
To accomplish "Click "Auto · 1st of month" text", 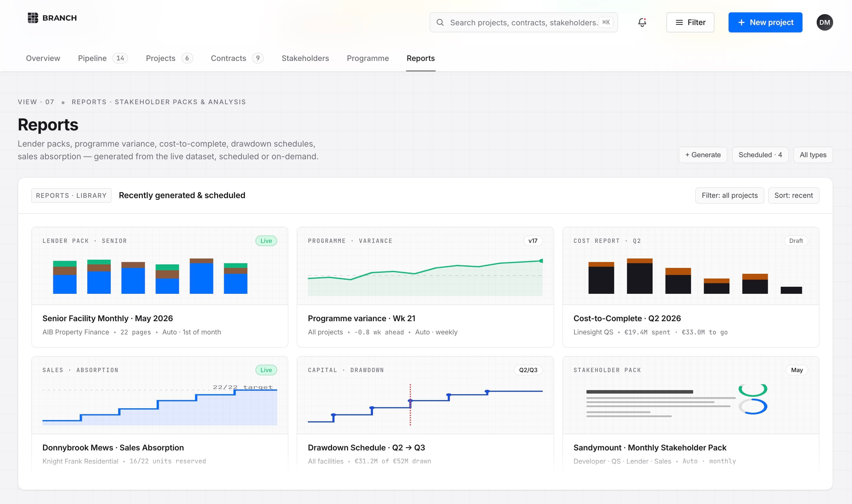I will (192, 332).
